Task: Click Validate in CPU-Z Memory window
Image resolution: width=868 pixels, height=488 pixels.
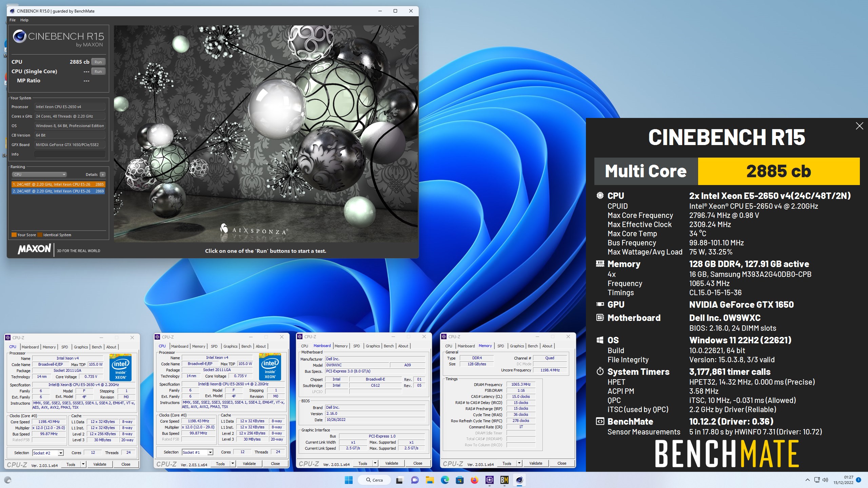Action: pos(536,463)
